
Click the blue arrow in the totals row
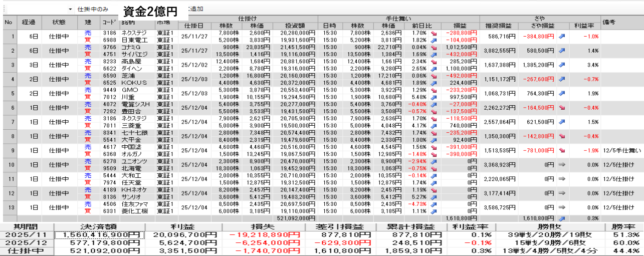click(562, 218)
